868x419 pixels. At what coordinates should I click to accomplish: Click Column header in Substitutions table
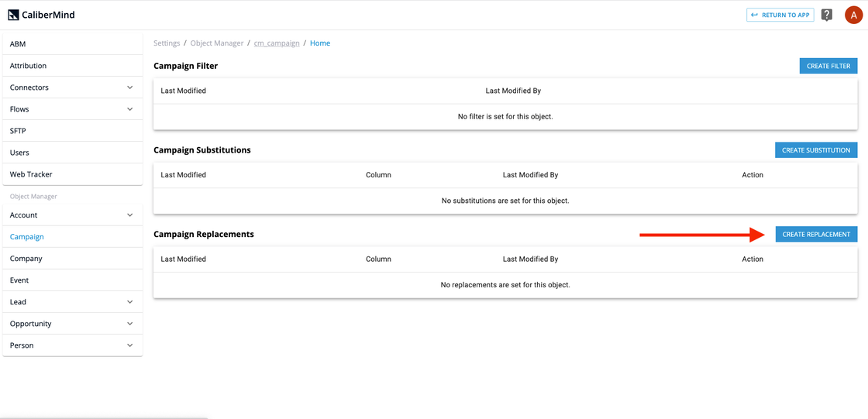[x=379, y=175]
